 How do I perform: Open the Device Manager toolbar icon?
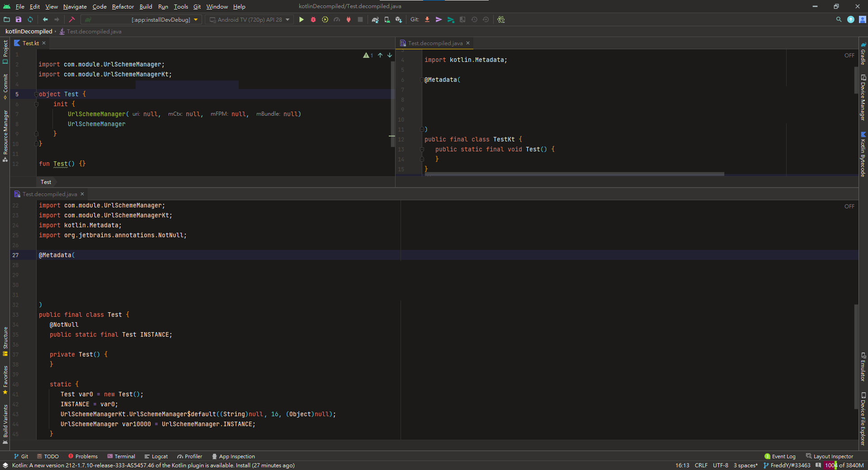(387, 19)
